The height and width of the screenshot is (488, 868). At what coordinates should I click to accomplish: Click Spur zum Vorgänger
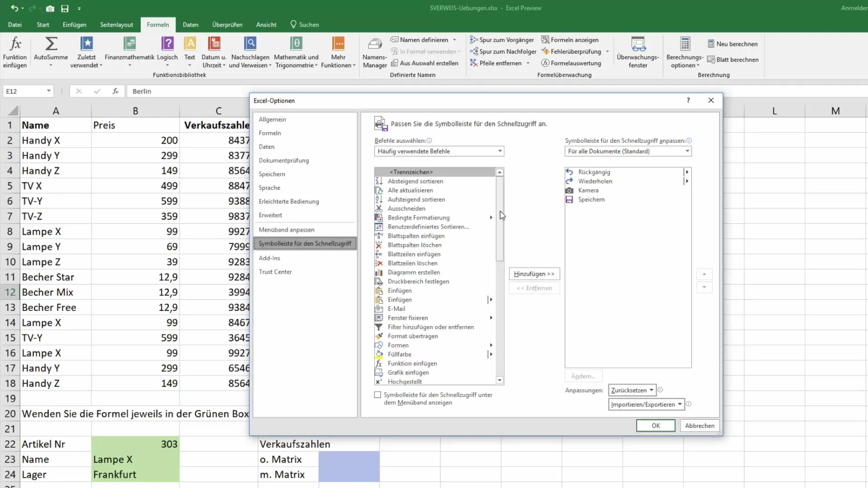[502, 40]
